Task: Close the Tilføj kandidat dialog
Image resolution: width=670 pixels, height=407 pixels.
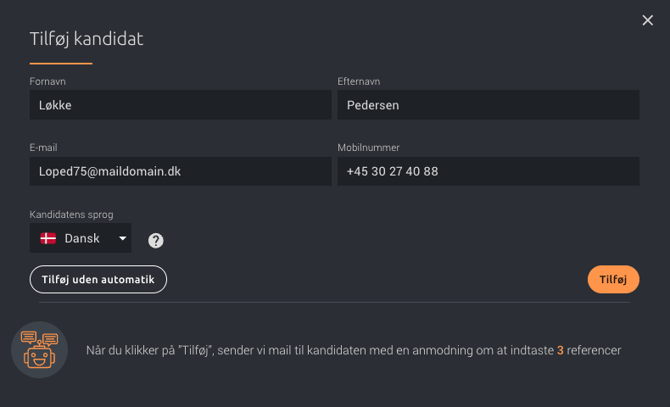Action: 647,20
